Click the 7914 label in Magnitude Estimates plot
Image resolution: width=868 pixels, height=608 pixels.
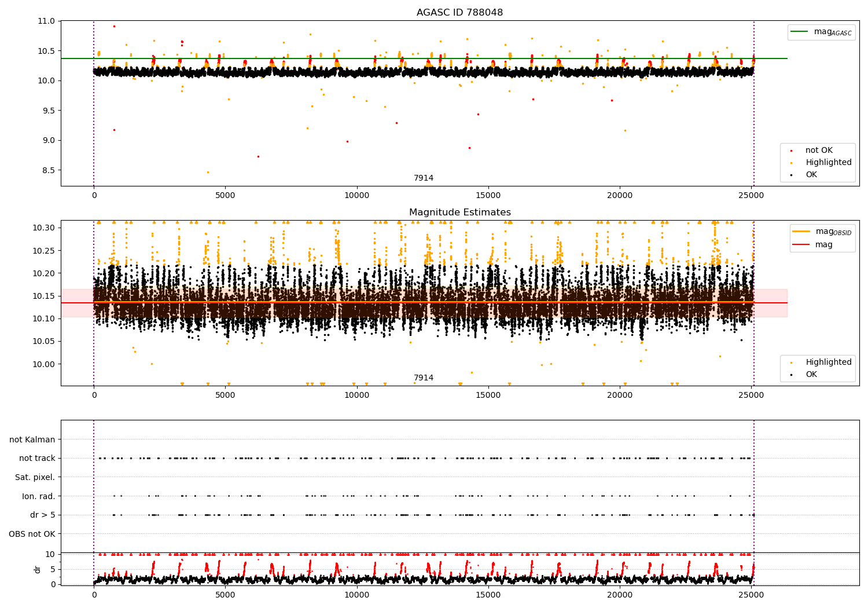pyautogui.click(x=423, y=378)
